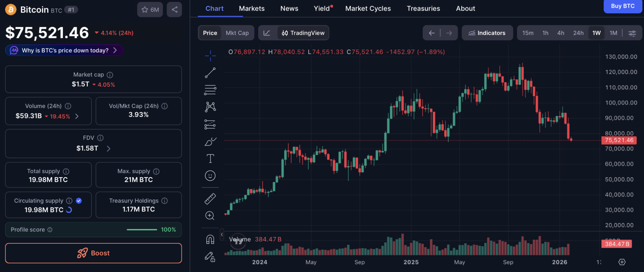
Task: Collapse the drawing toolbar side arrow
Action: point(222,235)
